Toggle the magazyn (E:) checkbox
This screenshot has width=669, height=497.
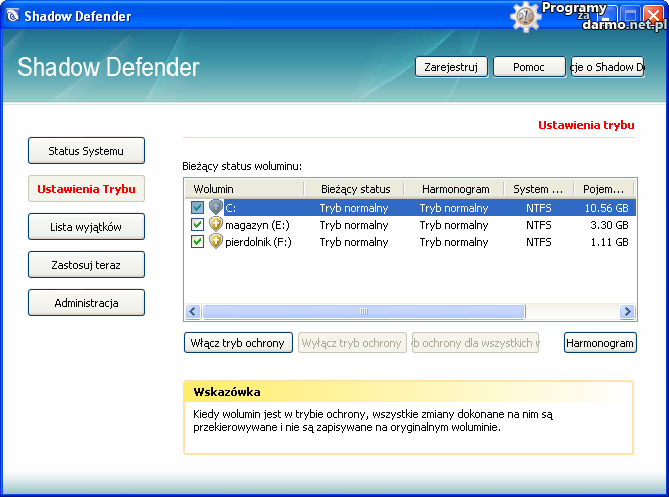(197, 225)
